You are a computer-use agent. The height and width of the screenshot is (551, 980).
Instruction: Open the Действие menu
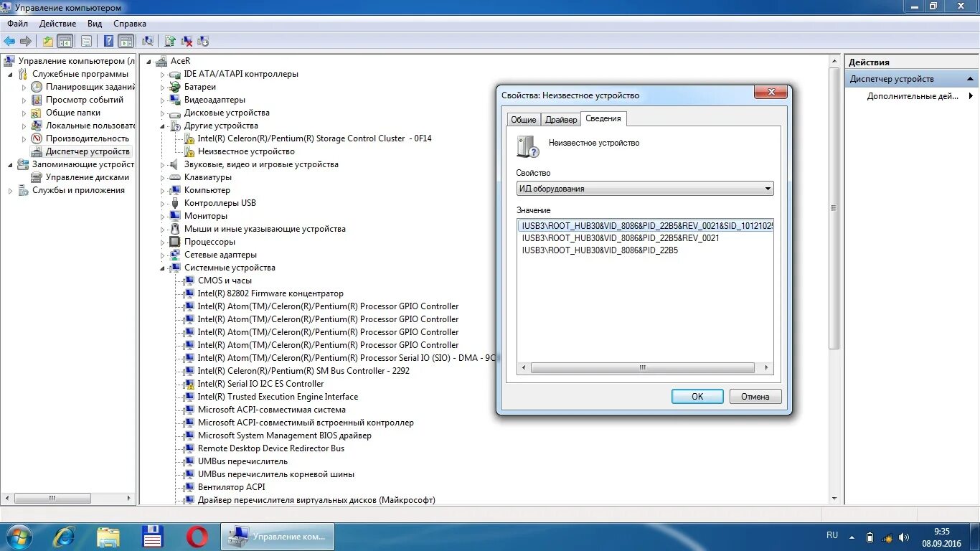tap(57, 24)
